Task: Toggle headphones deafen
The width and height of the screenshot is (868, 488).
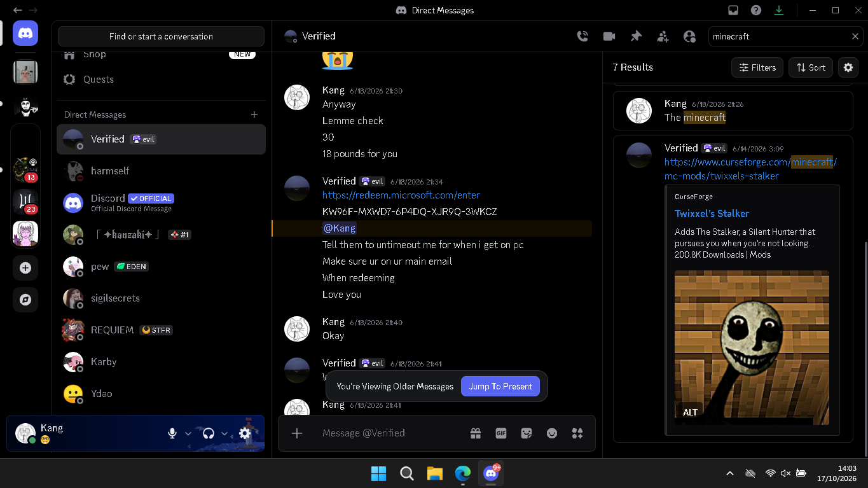Action: click(208, 433)
